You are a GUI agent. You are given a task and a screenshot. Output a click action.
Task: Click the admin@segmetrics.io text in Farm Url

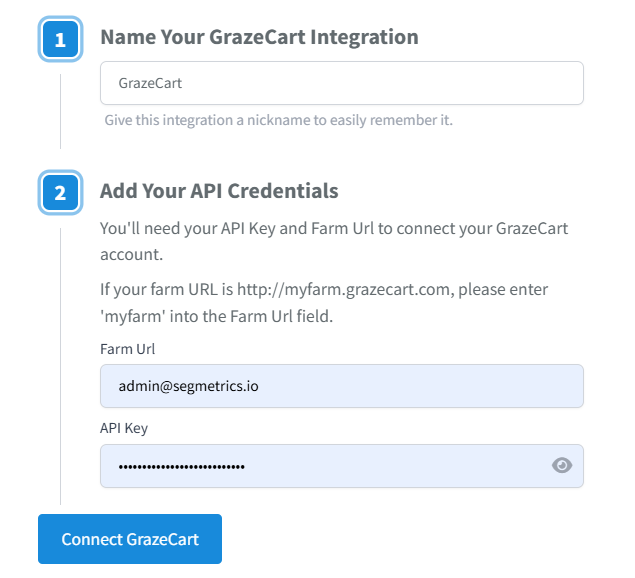[188, 386]
